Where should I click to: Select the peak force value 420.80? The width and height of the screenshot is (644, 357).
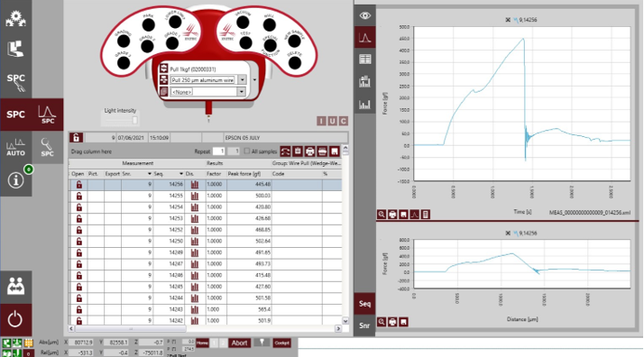tap(262, 207)
